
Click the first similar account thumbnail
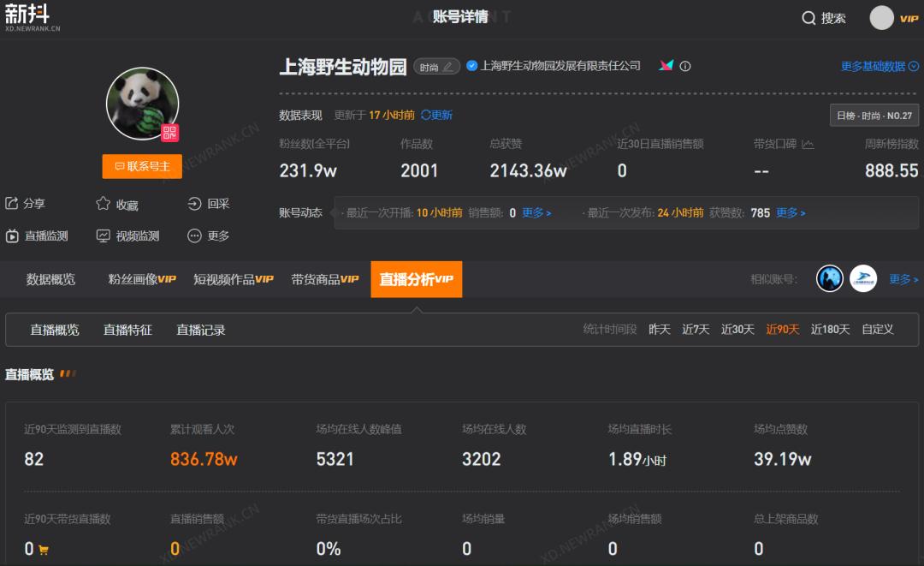[x=829, y=278]
